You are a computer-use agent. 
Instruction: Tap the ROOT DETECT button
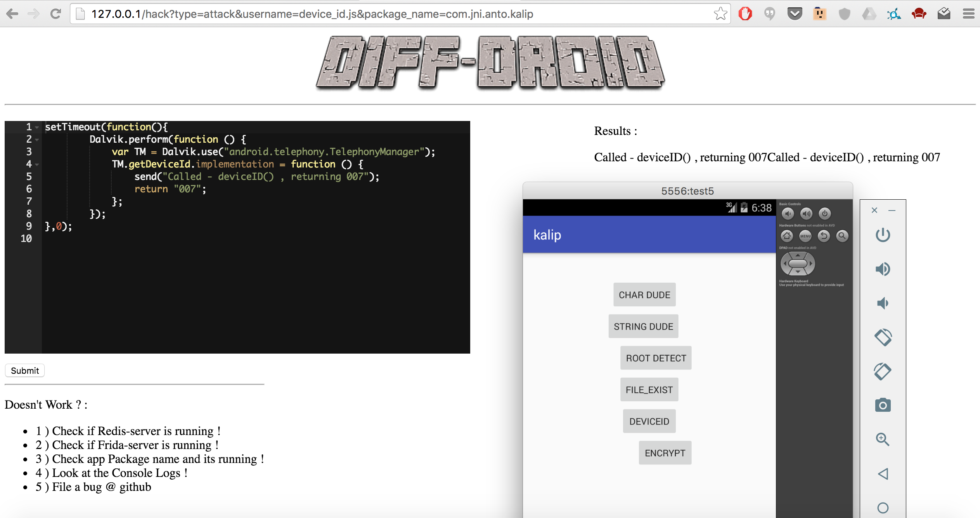click(656, 358)
